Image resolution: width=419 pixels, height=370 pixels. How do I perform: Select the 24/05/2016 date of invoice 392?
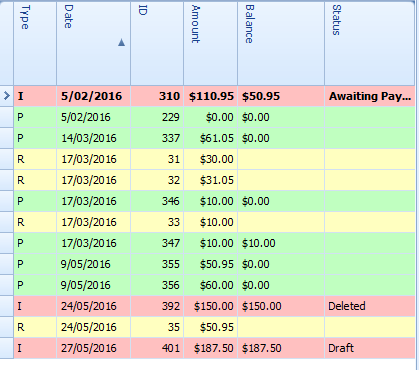[93, 306]
